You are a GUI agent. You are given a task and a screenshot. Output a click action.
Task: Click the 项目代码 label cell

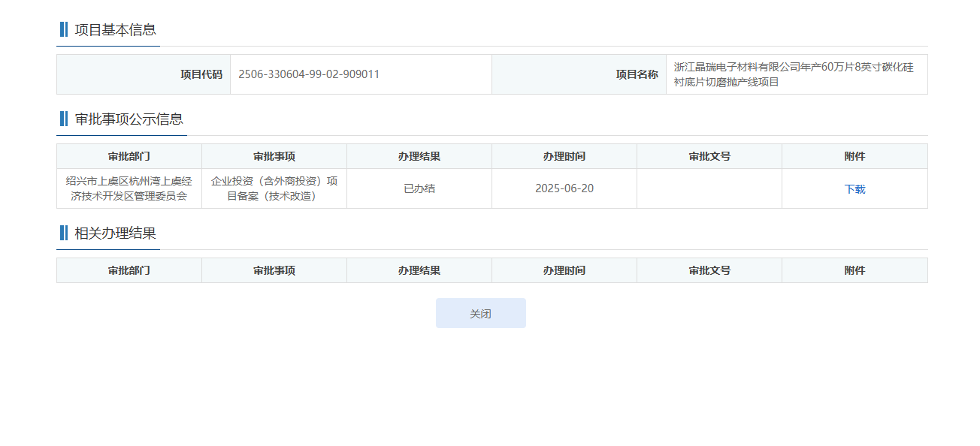201,74
